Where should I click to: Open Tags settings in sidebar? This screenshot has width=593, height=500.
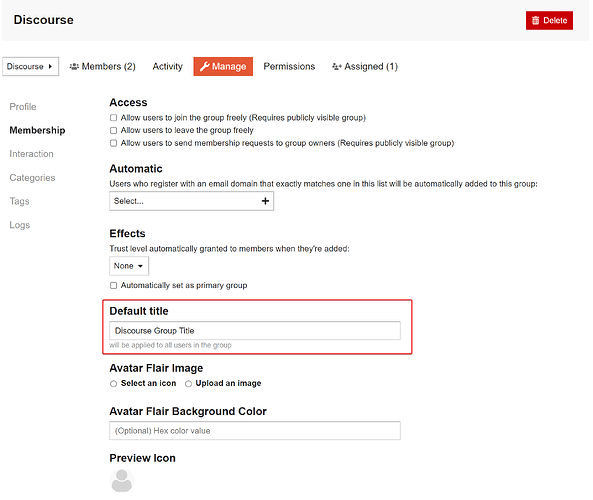[x=19, y=201]
